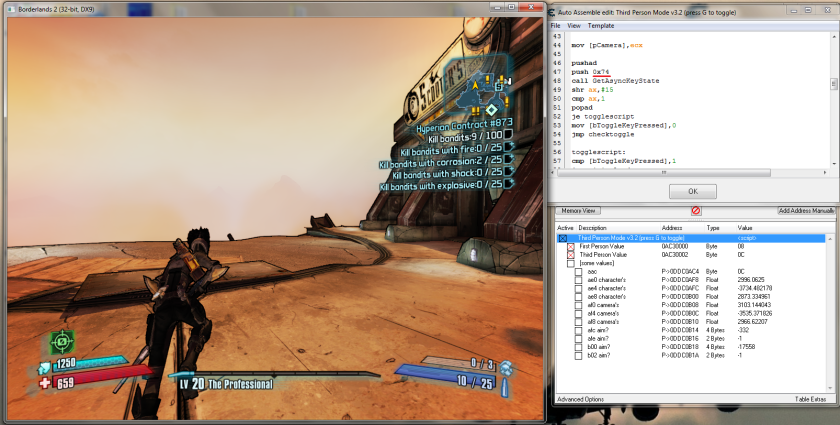Click the address list scroll-down arrow
The width and height of the screenshot is (840, 425).
pos(831,390)
